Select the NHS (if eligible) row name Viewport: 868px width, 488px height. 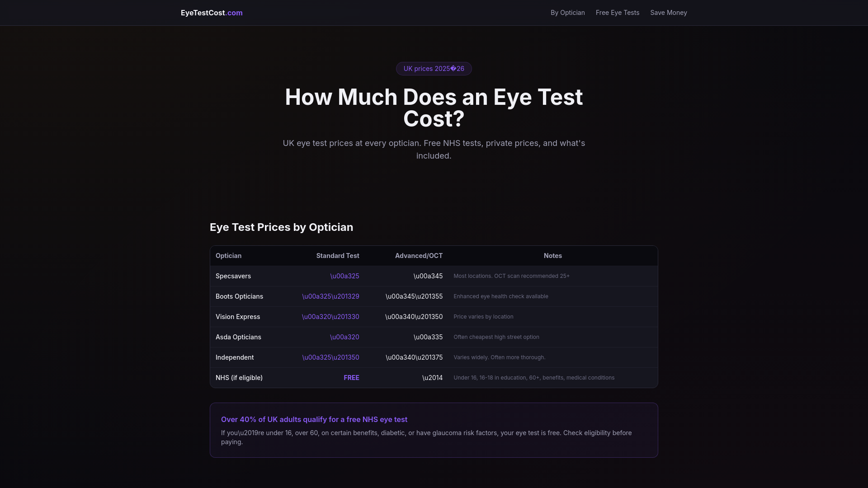point(239,378)
